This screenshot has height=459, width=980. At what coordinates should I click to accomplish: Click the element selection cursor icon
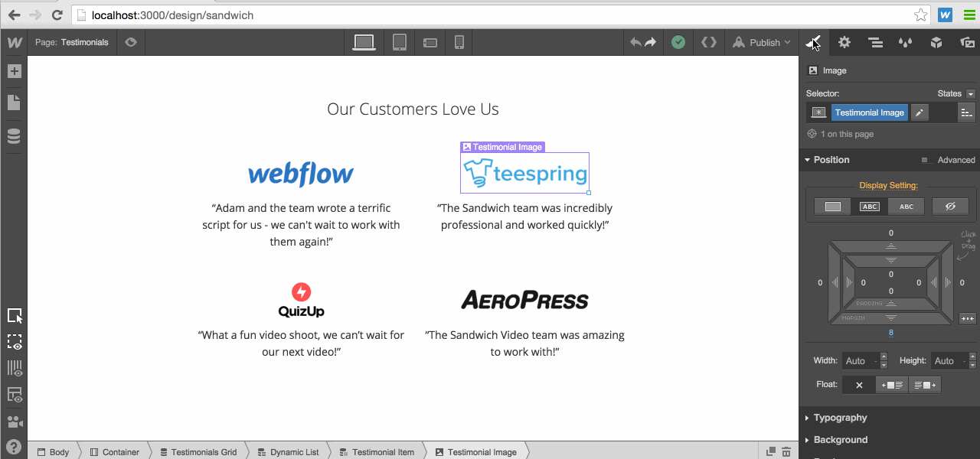(14, 316)
